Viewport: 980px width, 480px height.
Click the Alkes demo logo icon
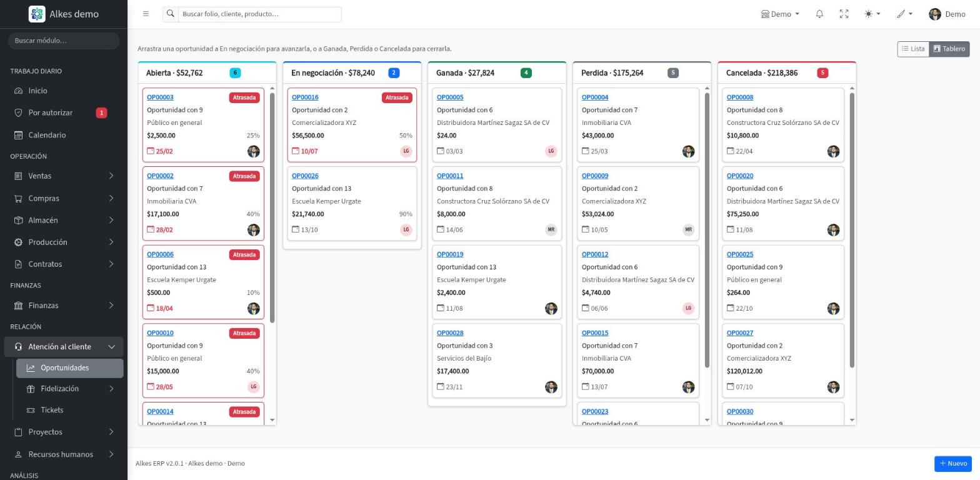pos(37,14)
